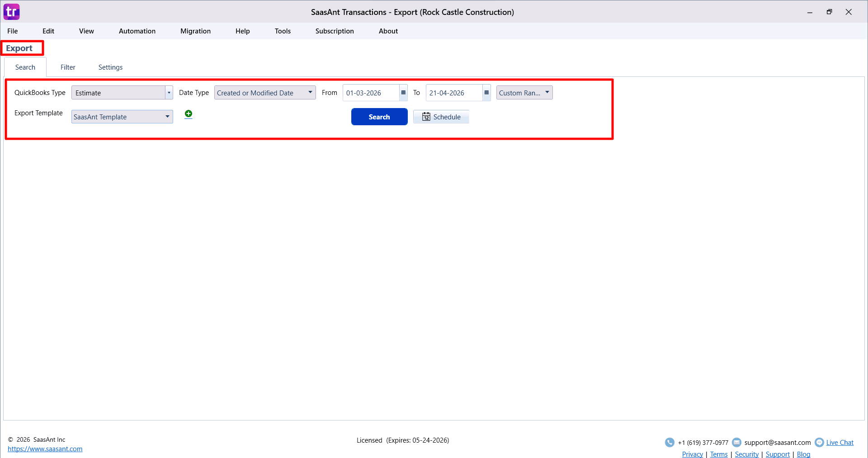
Task: Open the About menu
Action: [x=388, y=31]
